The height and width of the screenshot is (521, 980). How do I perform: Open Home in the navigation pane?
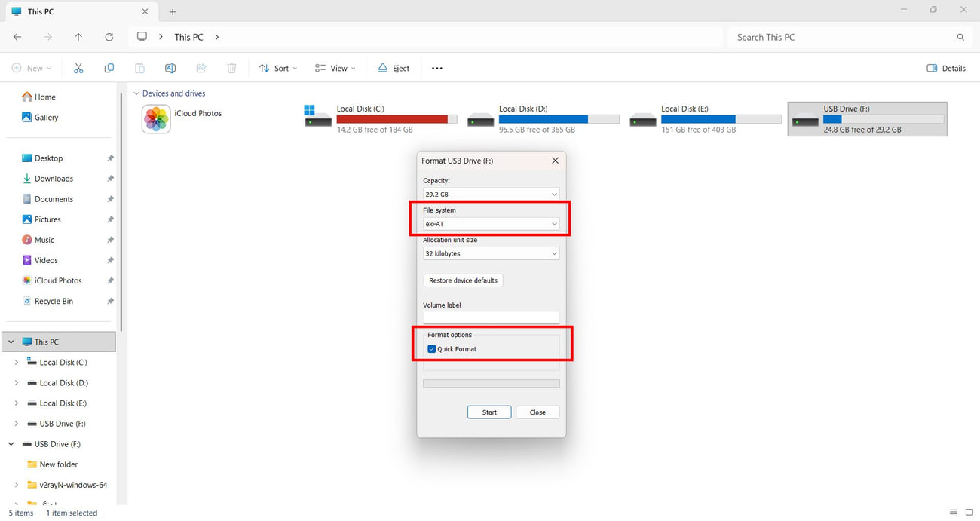coord(39,97)
